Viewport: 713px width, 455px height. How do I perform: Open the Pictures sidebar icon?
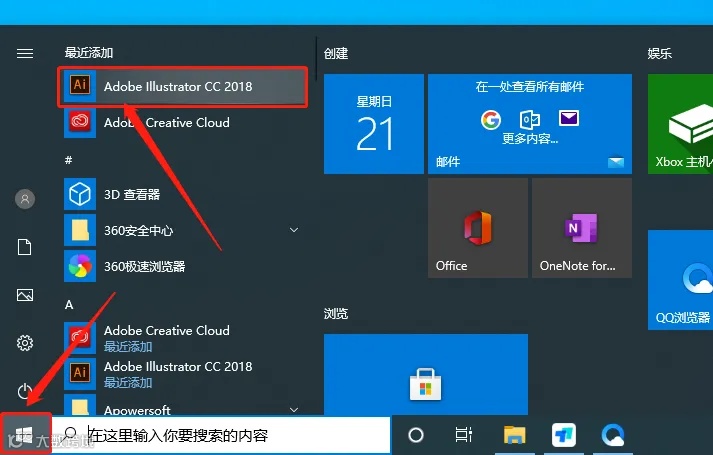(25, 295)
